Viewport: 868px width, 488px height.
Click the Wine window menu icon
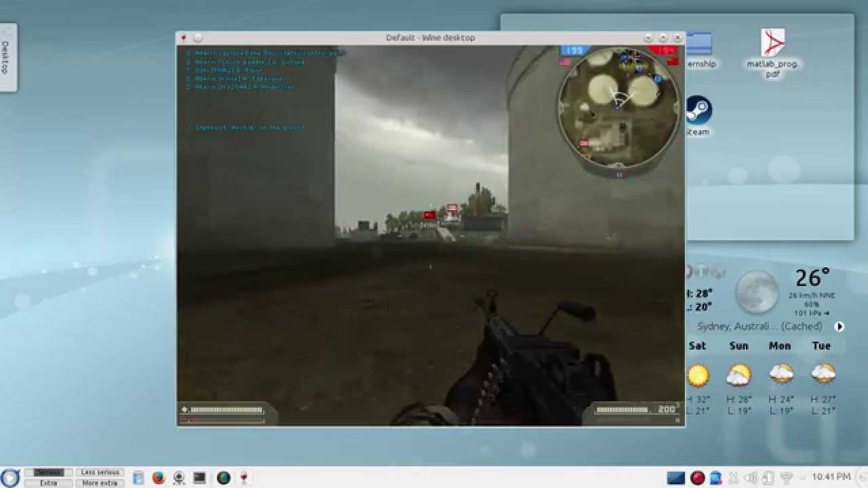click(183, 38)
